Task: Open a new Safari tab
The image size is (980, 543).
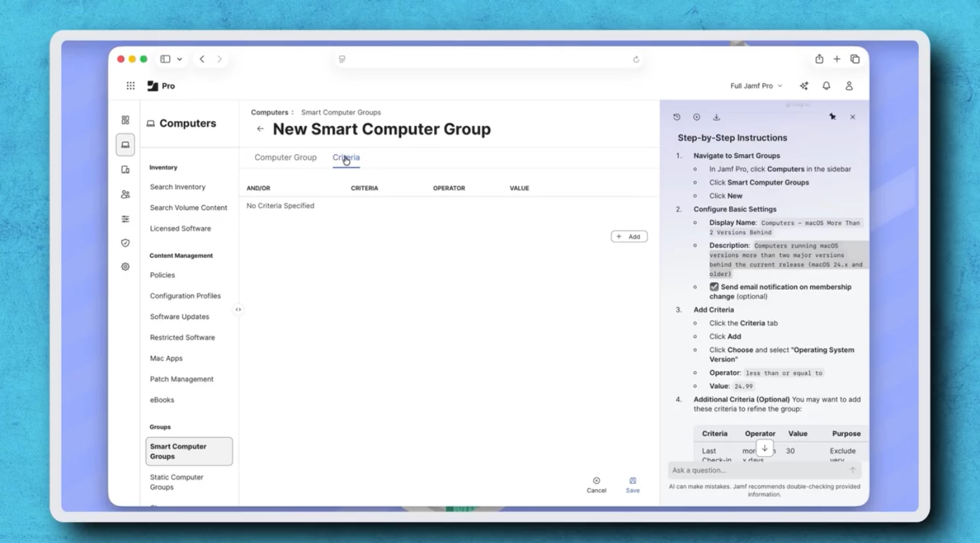Action: 837,59
